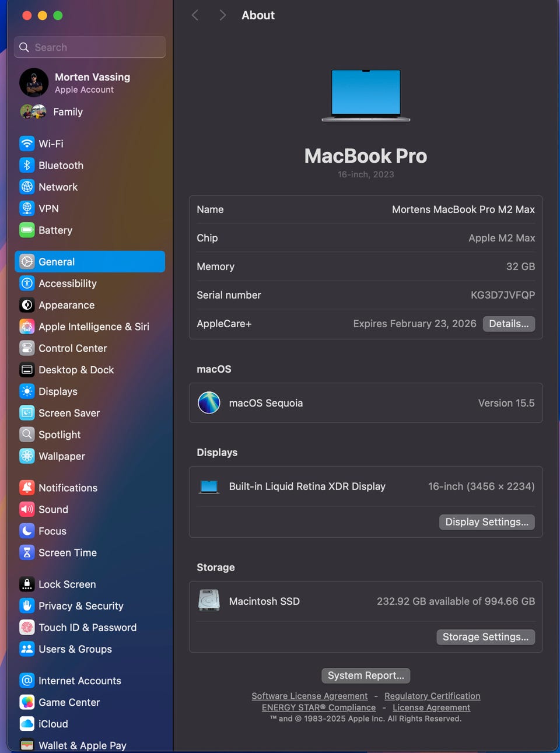
Task: Click the Wallpaper flower icon
Action: pyautogui.click(x=27, y=456)
